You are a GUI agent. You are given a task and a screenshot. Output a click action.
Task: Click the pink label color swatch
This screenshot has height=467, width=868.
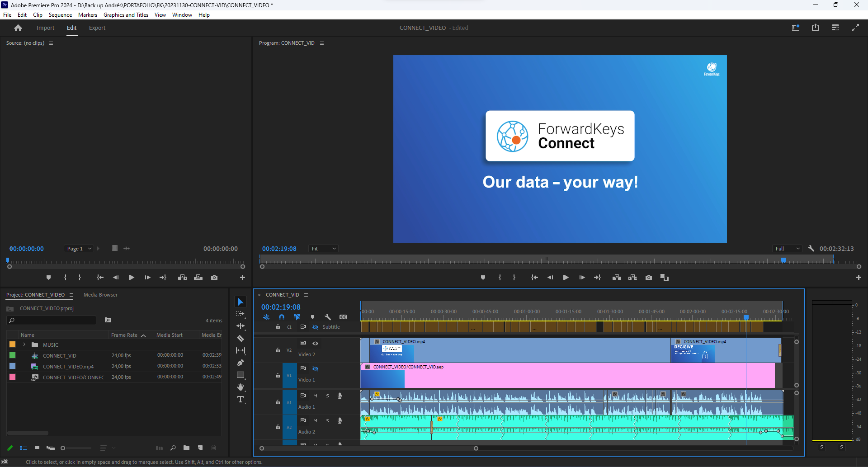coord(13,377)
